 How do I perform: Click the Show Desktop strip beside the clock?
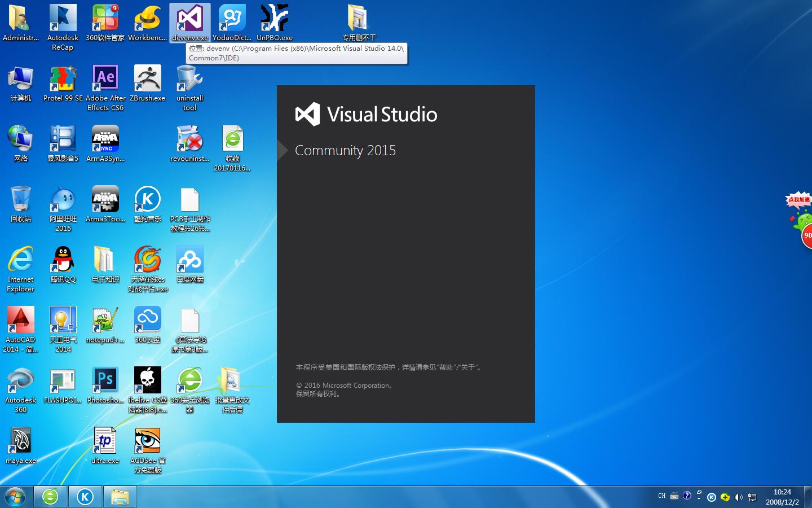(x=807, y=497)
